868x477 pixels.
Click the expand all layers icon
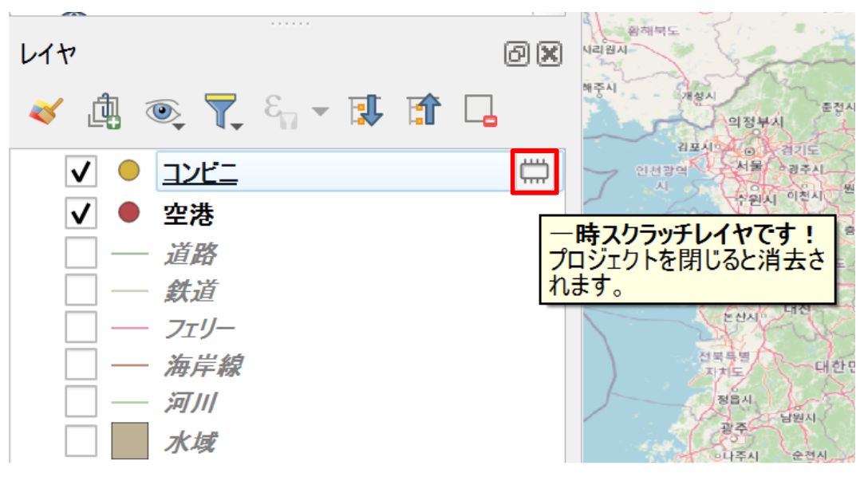point(365,110)
